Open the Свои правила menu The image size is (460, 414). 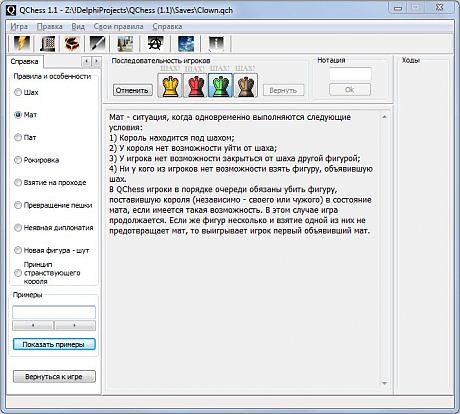pyautogui.click(x=118, y=26)
